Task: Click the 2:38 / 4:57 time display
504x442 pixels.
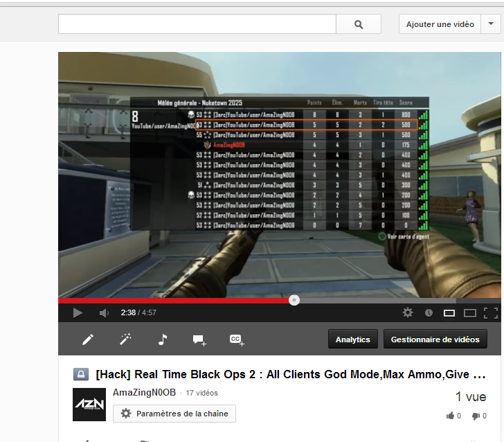Action: click(x=138, y=312)
